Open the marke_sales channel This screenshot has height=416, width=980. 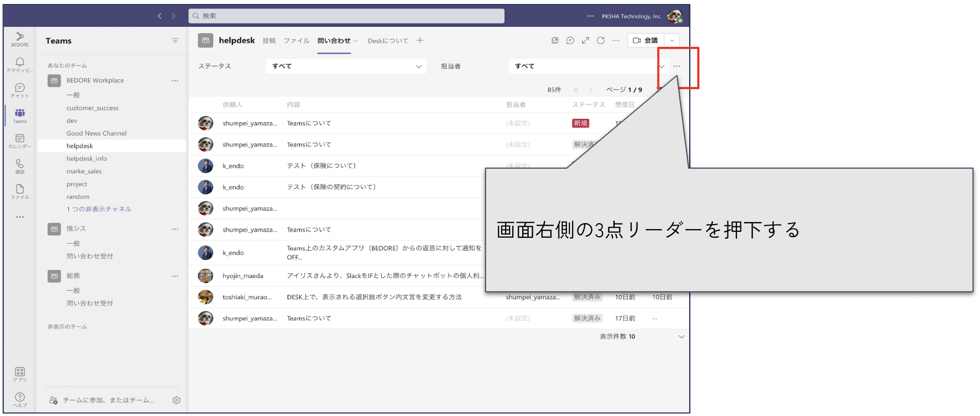click(84, 171)
